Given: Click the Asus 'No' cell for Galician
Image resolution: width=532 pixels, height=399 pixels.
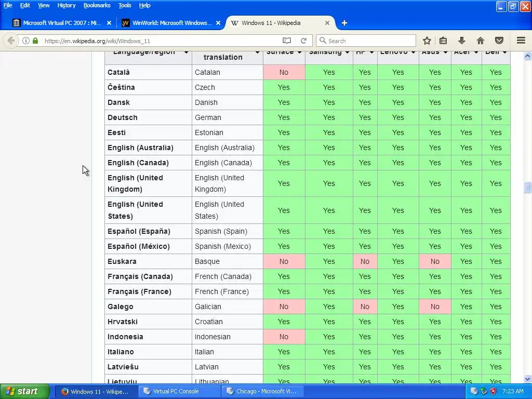Looking at the screenshot, I should 435,307.
